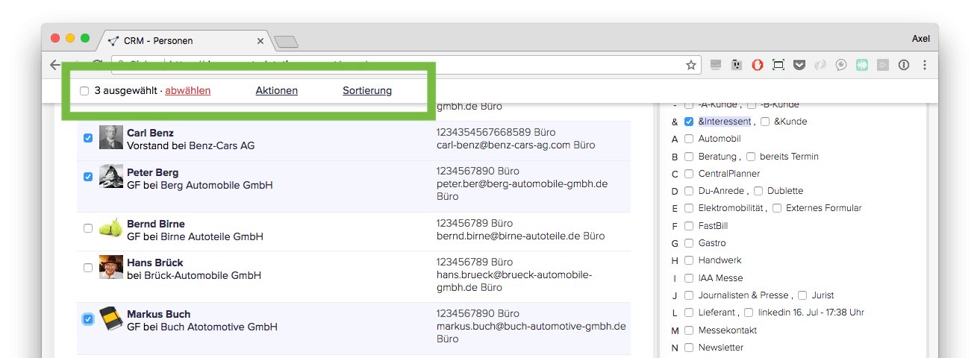Screen dimensions: 980x358
Task: Open the Aktionen dropdown
Action: pyautogui.click(x=276, y=91)
